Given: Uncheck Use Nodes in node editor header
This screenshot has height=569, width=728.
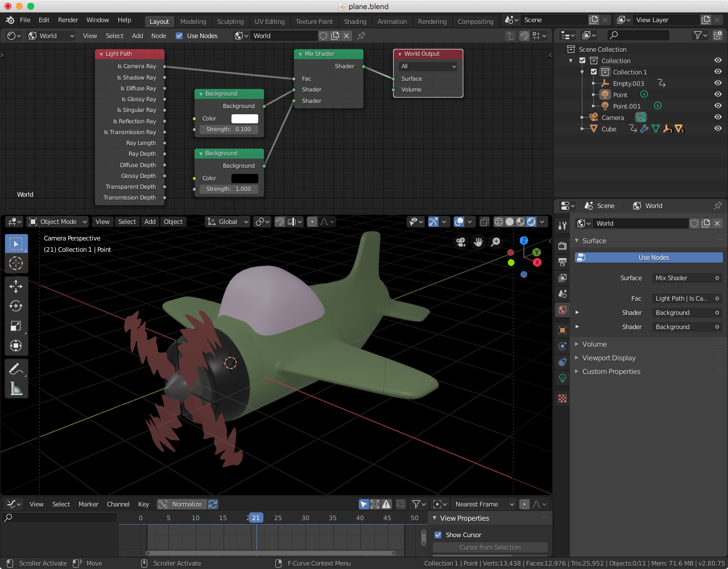Looking at the screenshot, I should coord(179,36).
